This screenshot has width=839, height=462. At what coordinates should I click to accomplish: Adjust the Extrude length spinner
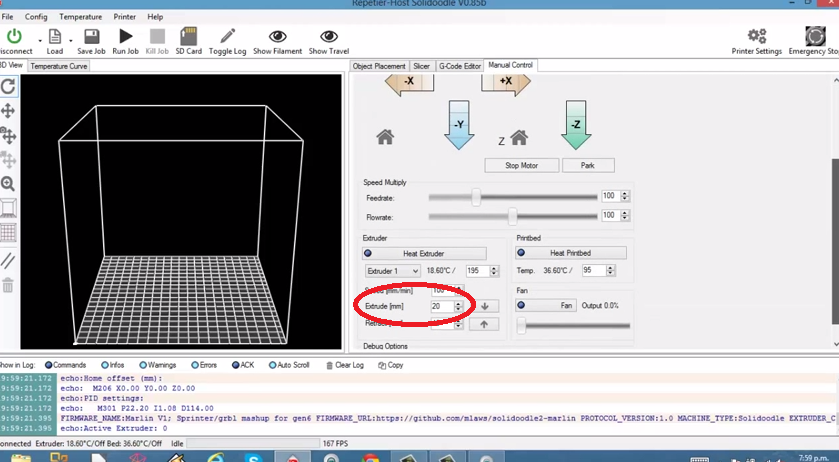tap(459, 306)
